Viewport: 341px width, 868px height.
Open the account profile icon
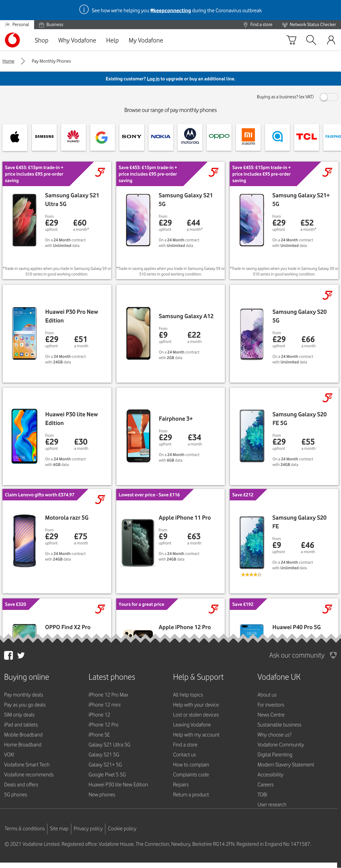(331, 40)
